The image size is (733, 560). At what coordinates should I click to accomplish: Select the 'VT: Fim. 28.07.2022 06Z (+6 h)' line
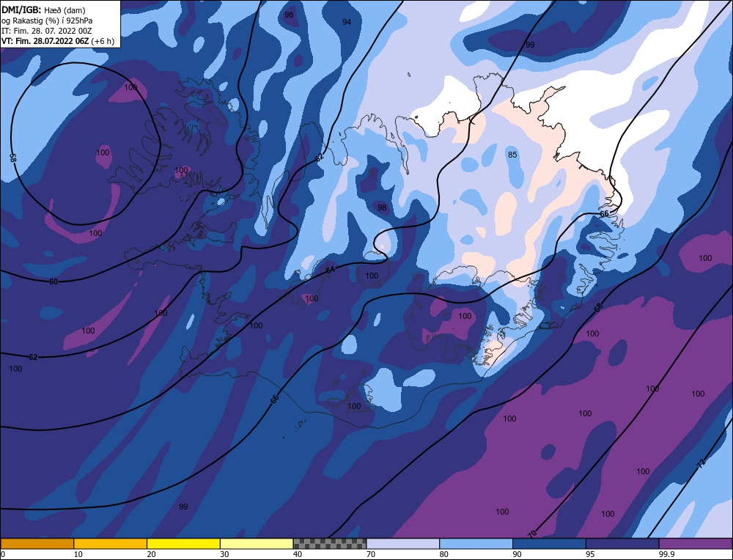coord(57,41)
